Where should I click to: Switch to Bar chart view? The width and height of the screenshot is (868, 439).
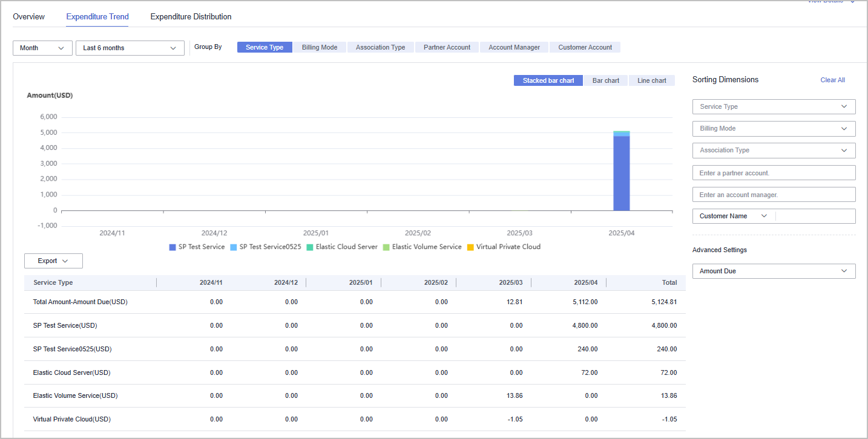[x=605, y=80]
